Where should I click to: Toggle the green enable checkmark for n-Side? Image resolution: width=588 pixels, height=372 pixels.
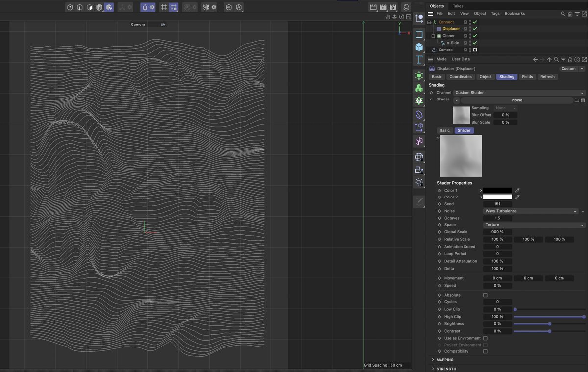pyautogui.click(x=475, y=43)
